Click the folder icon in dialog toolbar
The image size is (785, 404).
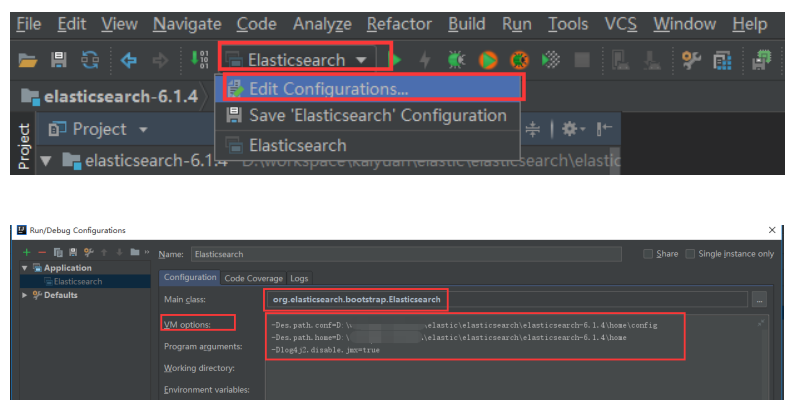coord(135,252)
